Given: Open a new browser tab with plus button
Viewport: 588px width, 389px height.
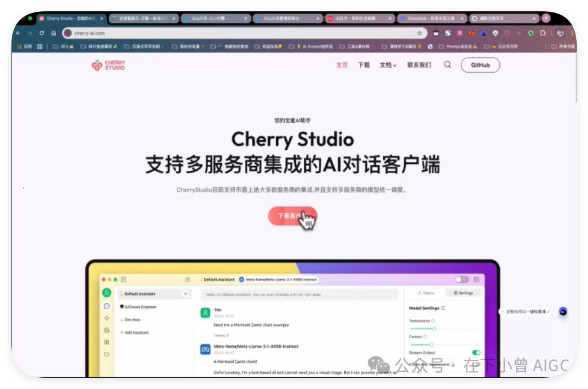Looking at the screenshot, I should pyautogui.click(x=546, y=18).
